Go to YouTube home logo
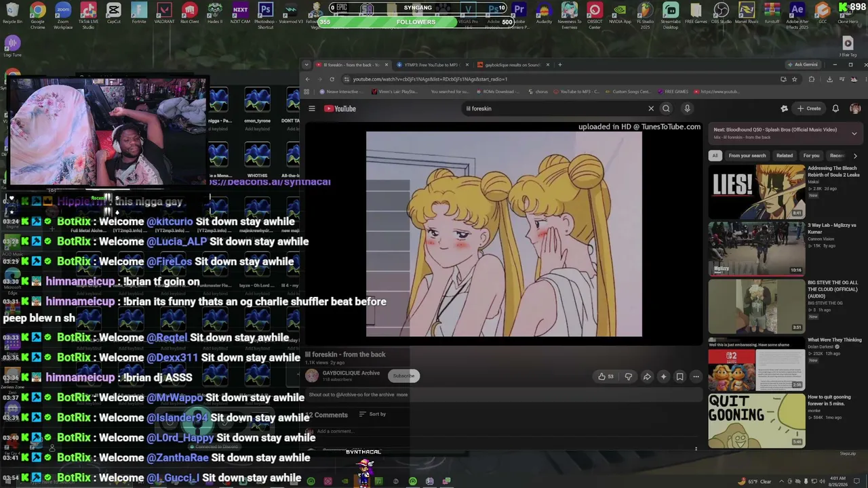This screenshot has height=488, width=868. point(340,108)
